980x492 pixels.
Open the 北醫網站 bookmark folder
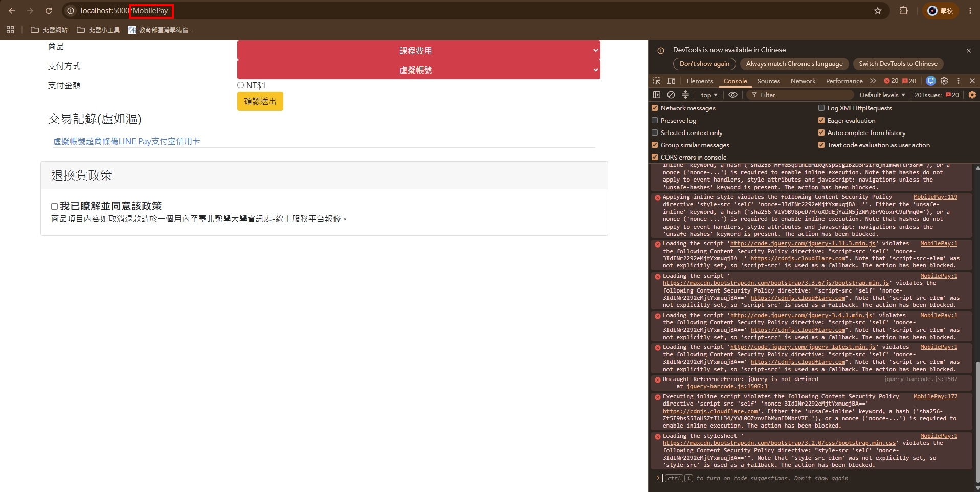(49, 30)
